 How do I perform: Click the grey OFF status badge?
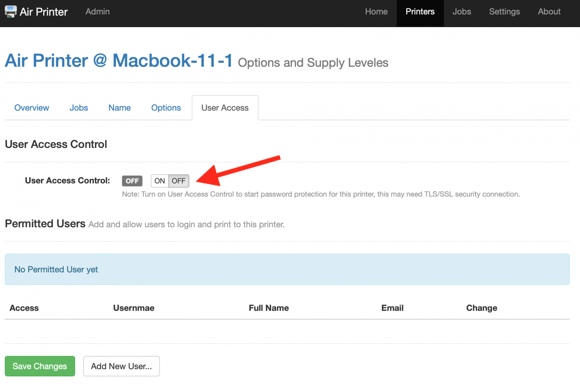[x=132, y=181]
